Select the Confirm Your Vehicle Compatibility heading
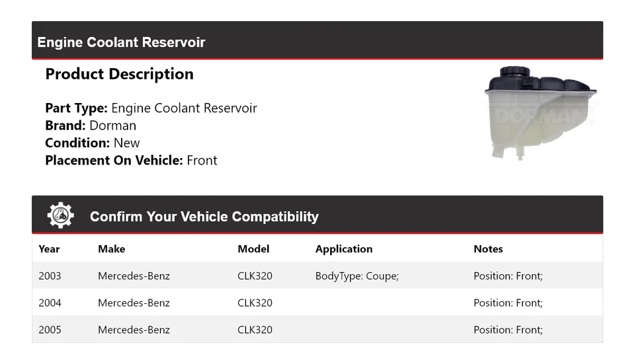 204,217
